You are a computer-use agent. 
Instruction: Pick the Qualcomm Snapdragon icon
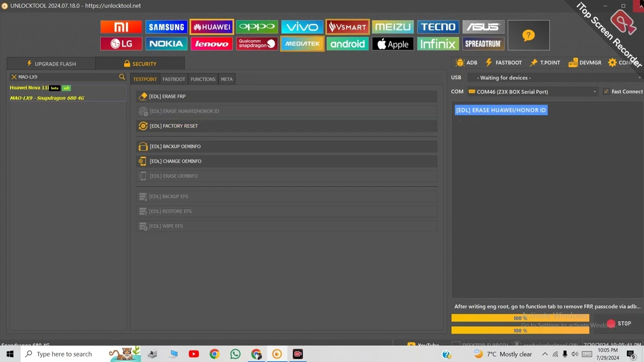click(x=257, y=44)
